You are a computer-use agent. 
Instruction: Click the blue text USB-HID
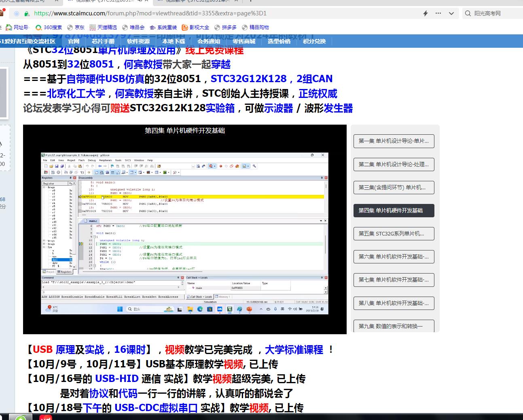pos(116,379)
